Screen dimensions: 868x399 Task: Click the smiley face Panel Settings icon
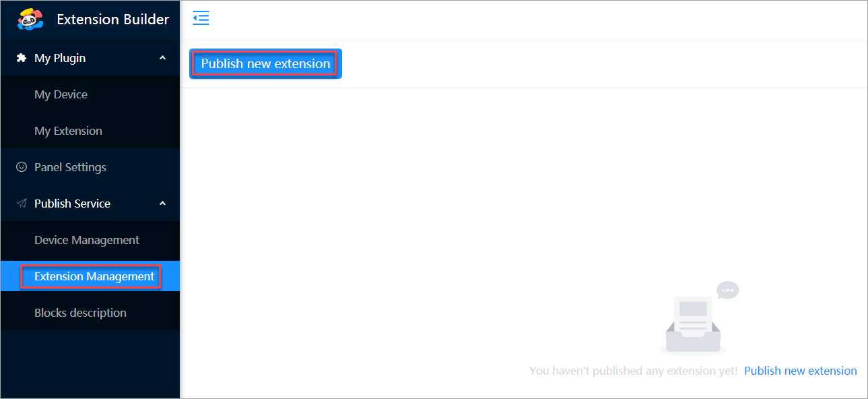click(x=21, y=167)
